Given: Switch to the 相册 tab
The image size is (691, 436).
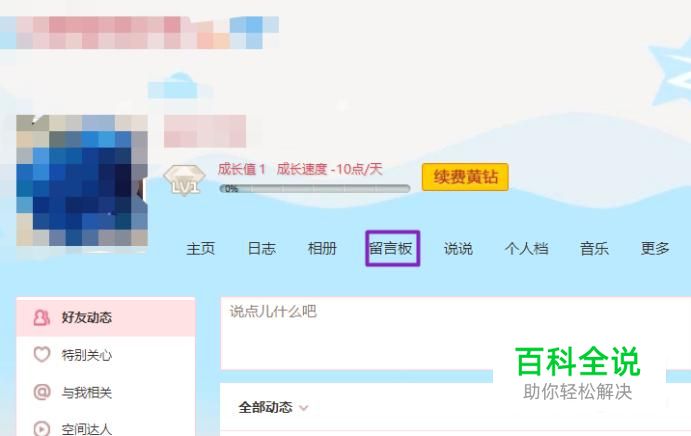Looking at the screenshot, I should pos(322,249).
